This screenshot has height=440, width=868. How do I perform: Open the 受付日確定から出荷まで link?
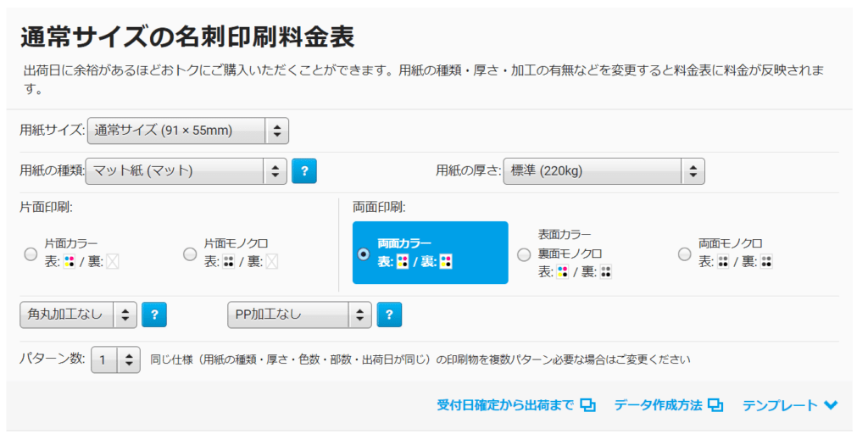click(505, 405)
